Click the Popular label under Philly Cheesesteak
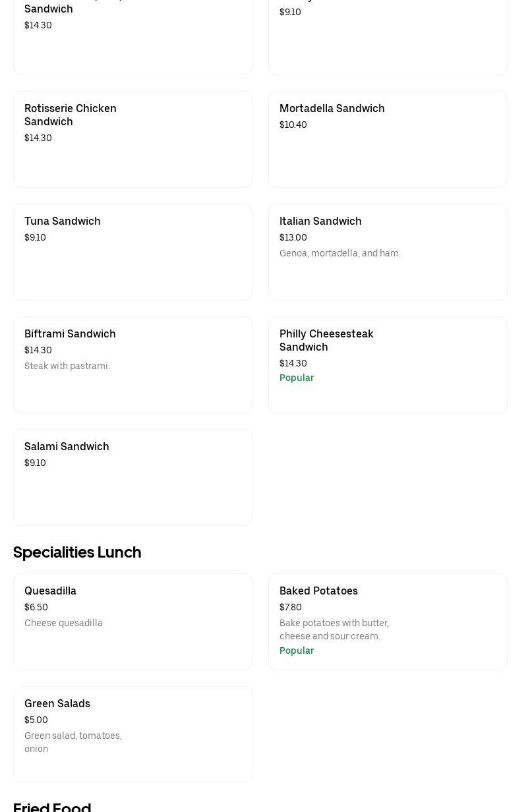The width and height of the screenshot is (530, 812). point(297,378)
